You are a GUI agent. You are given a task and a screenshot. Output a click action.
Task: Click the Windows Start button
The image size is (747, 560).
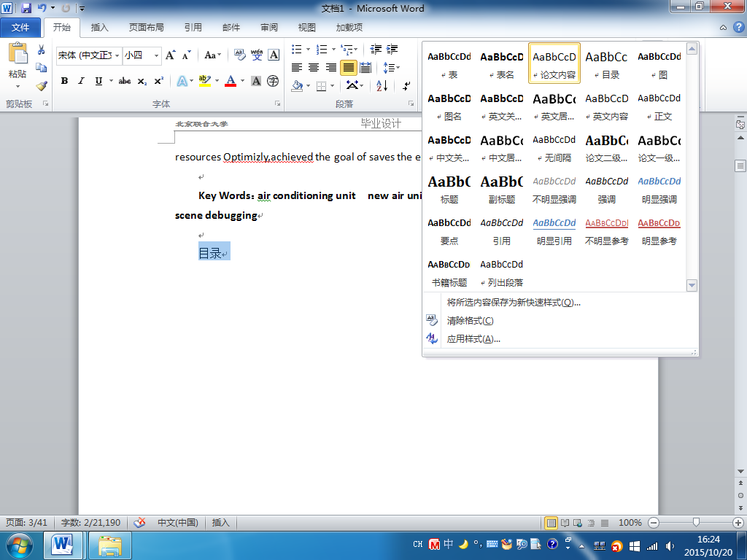click(x=20, y=545)
